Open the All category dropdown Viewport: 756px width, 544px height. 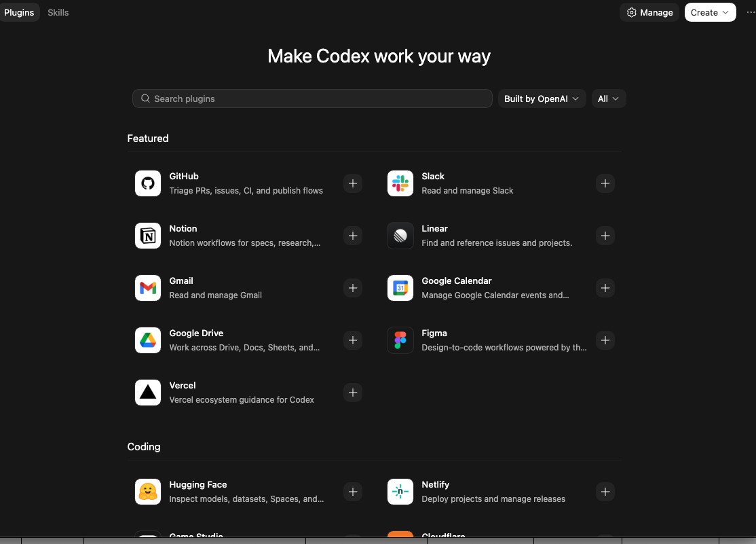[x=608, y=98]
